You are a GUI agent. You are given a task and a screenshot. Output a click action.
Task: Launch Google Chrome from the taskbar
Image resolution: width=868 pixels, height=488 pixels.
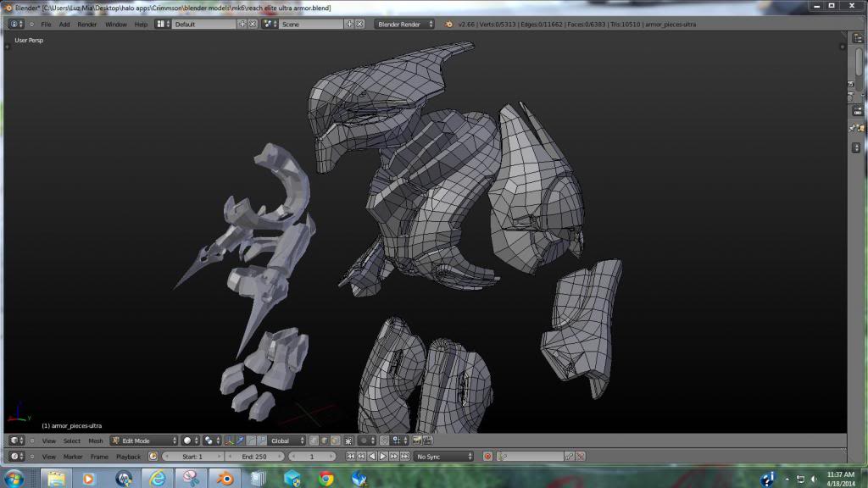pos(326,478)
